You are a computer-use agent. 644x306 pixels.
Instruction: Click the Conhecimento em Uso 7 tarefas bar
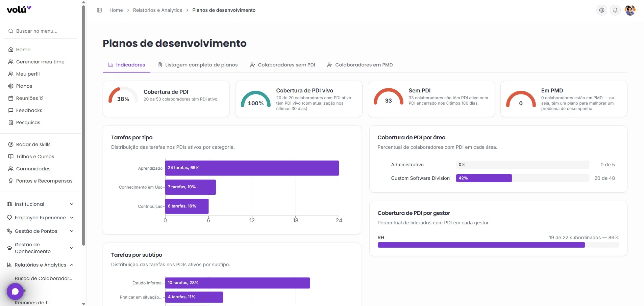click(191, 187)
